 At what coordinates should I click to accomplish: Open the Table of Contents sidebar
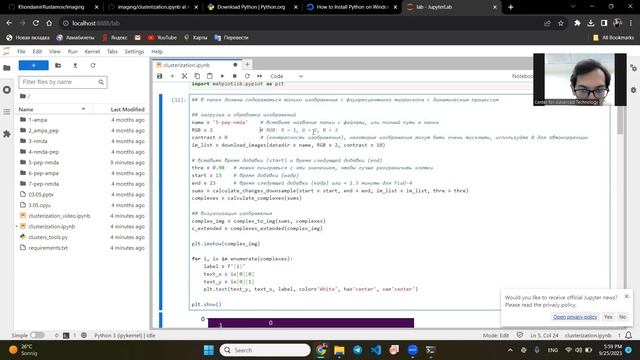pyautogui.click(x=7, y=111)
